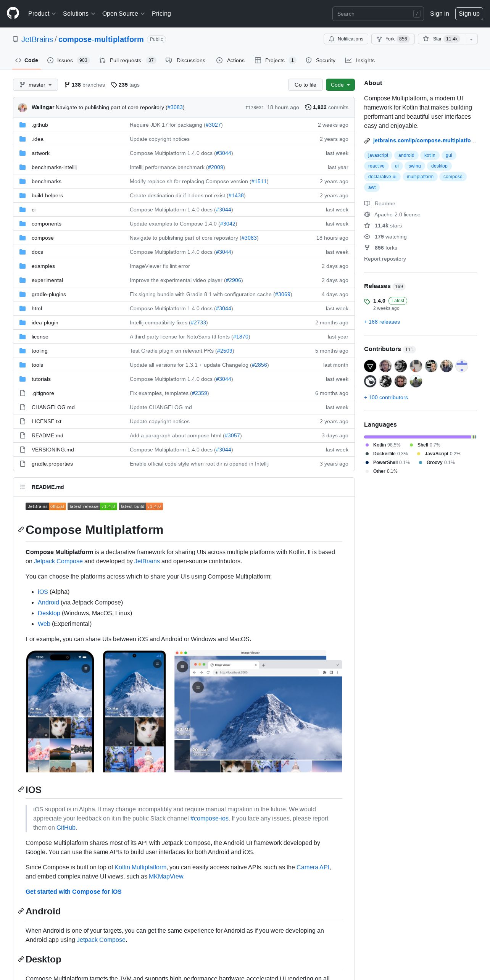Switch to the Issues tab
Screen dimensions: 490x980
[68, 60]
